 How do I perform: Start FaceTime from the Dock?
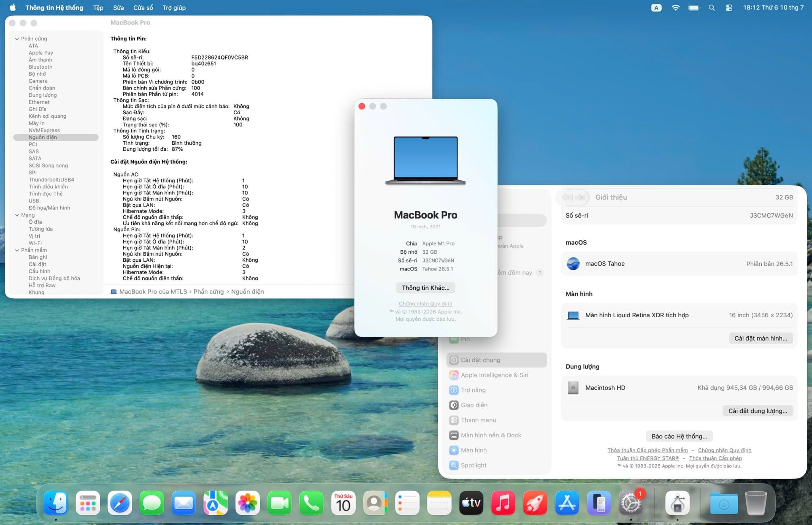(x=280, y=503)
